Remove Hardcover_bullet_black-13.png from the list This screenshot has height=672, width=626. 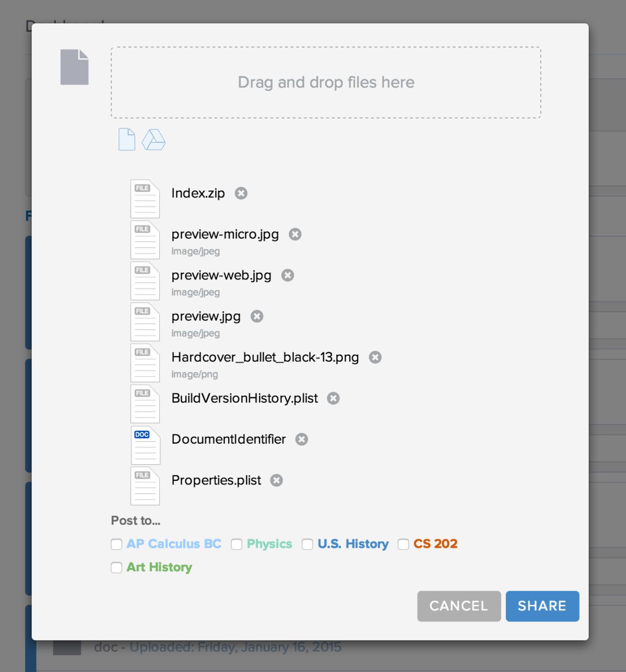(x=375, y=357)
